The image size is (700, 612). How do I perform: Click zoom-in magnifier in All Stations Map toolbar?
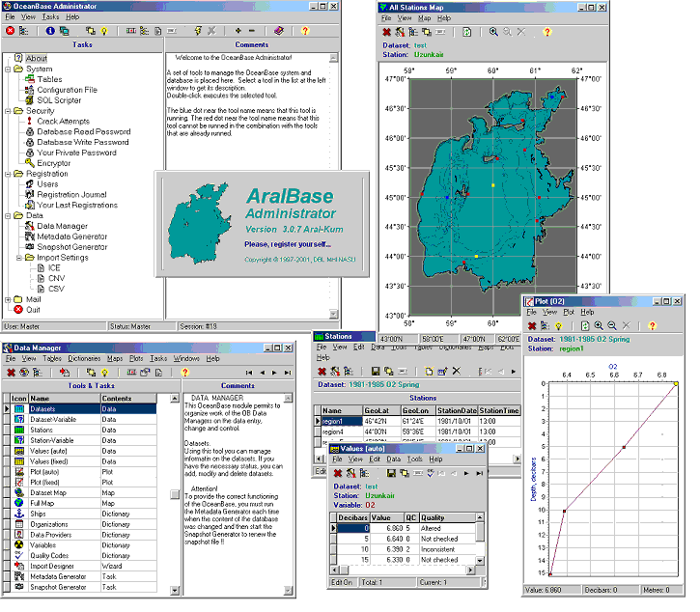point(493,32)
